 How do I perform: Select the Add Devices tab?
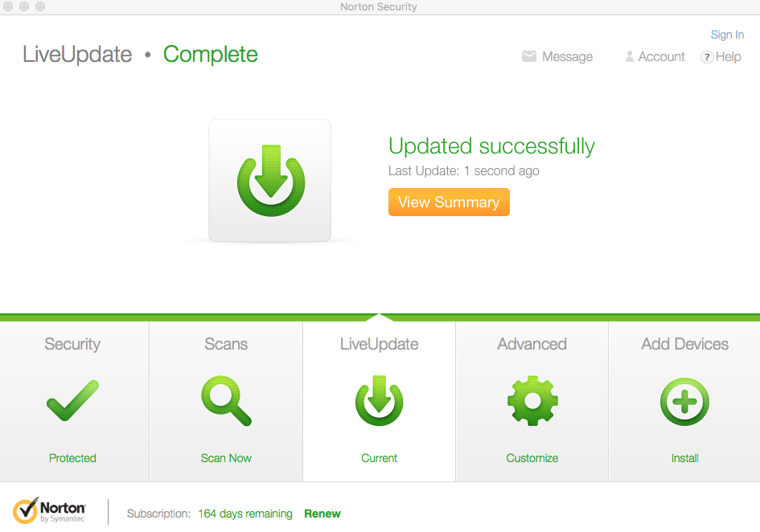[684, 344]
